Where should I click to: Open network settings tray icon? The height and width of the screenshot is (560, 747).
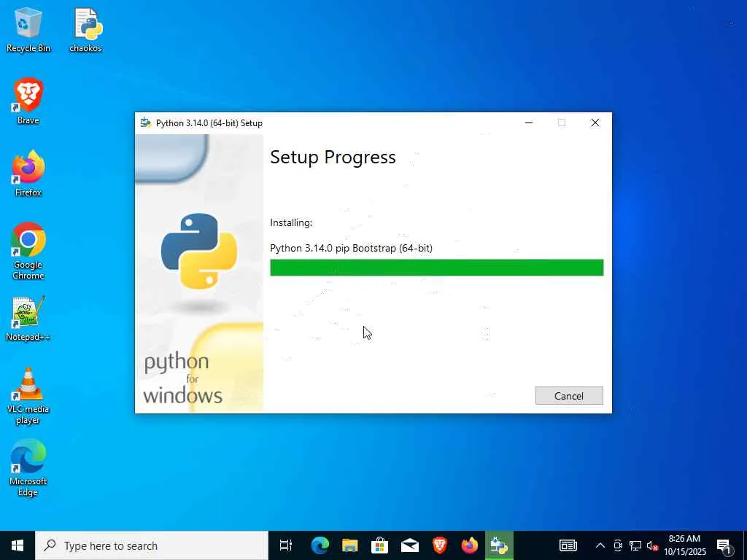pos(635,545)
